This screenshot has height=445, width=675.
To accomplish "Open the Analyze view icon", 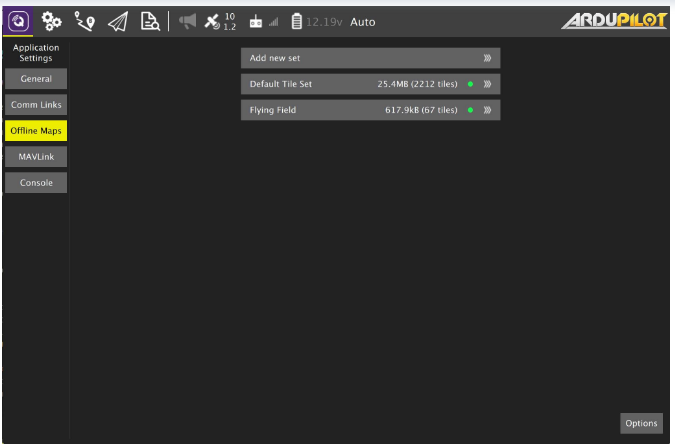I will pyautogui.click(x=150, y=21).
